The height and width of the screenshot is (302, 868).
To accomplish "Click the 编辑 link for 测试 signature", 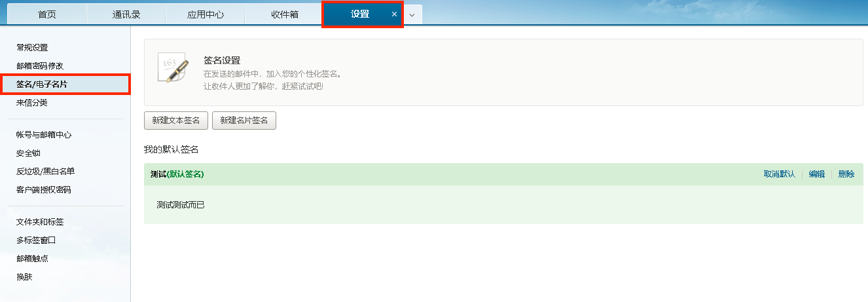I will [x=817, y=174].
